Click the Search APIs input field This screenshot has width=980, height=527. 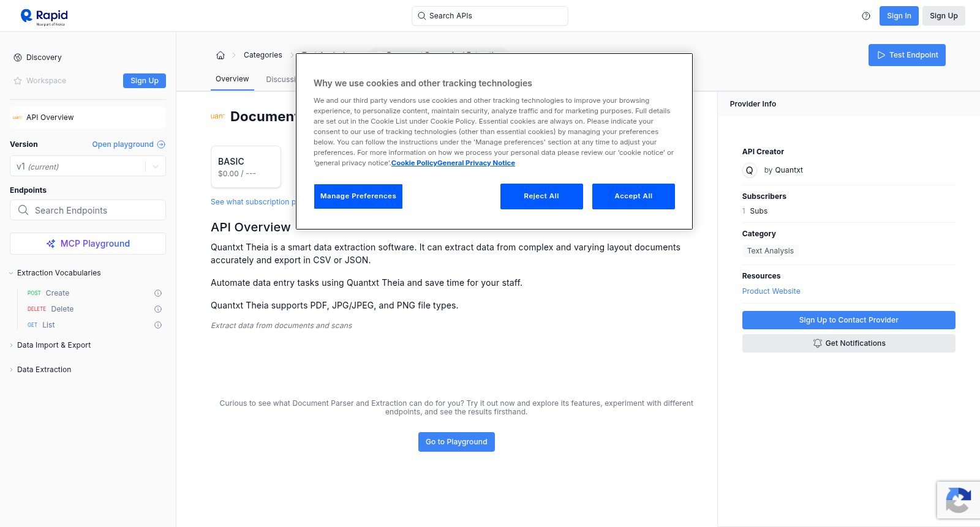tap(490, 16)
